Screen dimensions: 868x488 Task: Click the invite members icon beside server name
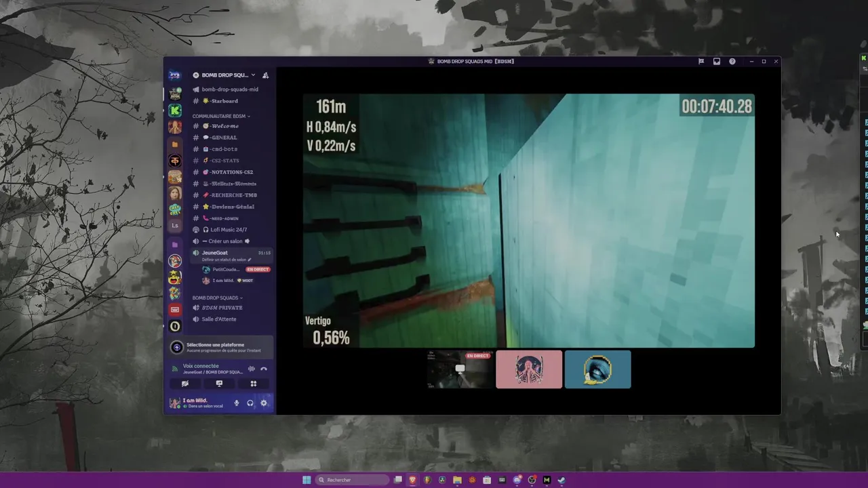(x=266, y=75)
